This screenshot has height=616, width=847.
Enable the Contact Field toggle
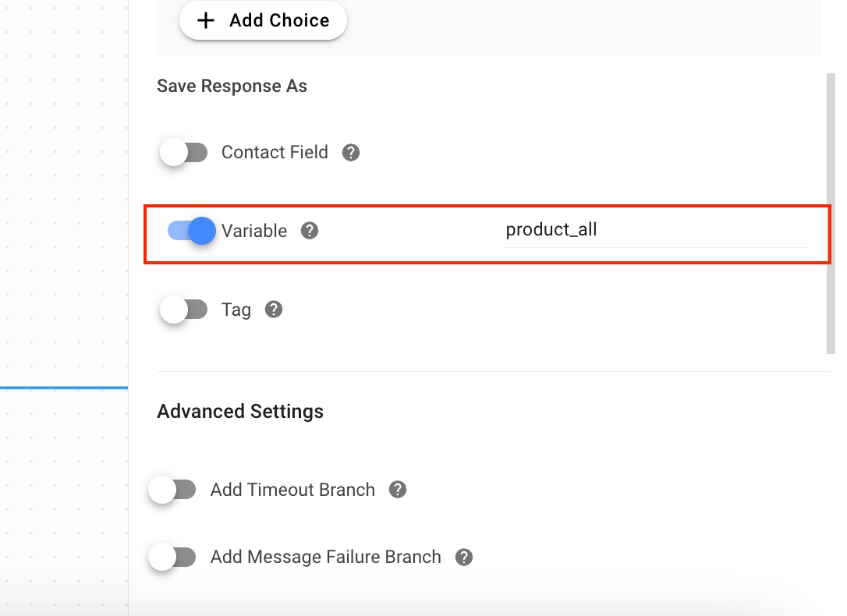pyautogui.click(x=184, y=152)
